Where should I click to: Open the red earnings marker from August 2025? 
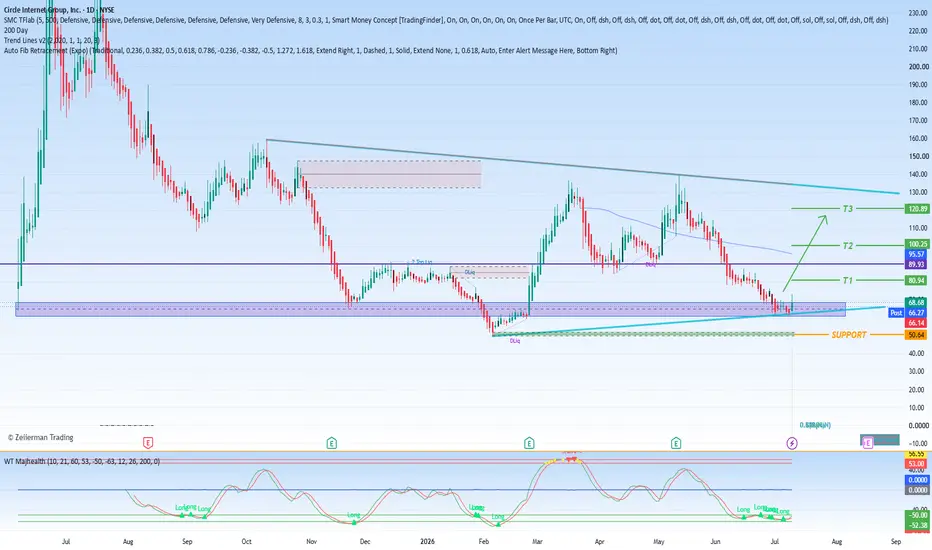147,442
